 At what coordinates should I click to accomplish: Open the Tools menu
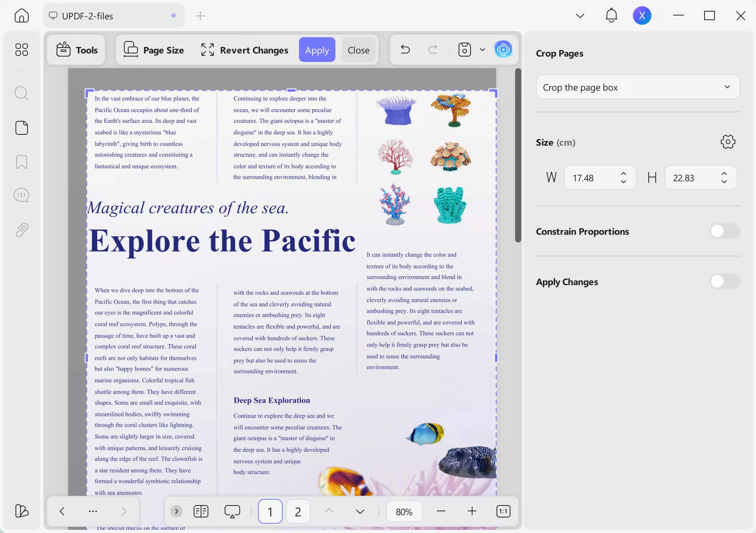point(77,50)
